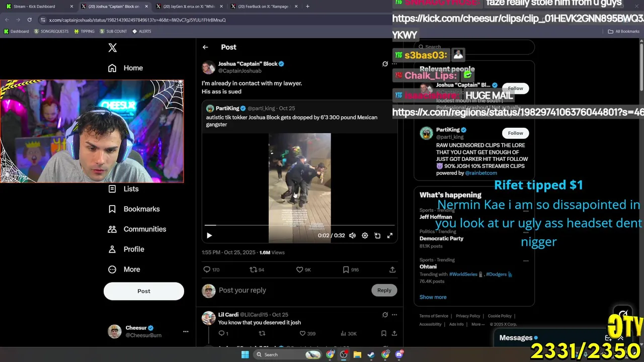Screen dimensions: 644x362
Task: Switch to JayGen X tab
Action: (x=189, y=7)
